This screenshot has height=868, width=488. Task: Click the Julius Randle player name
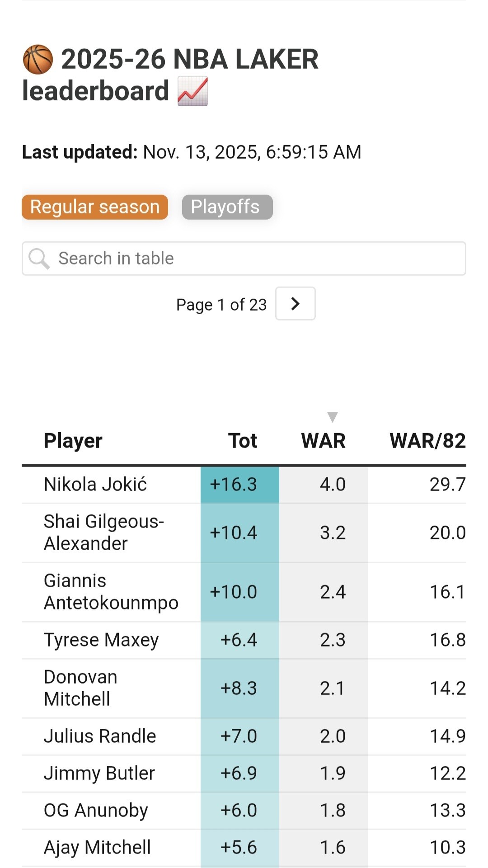[x=100, y=736]
